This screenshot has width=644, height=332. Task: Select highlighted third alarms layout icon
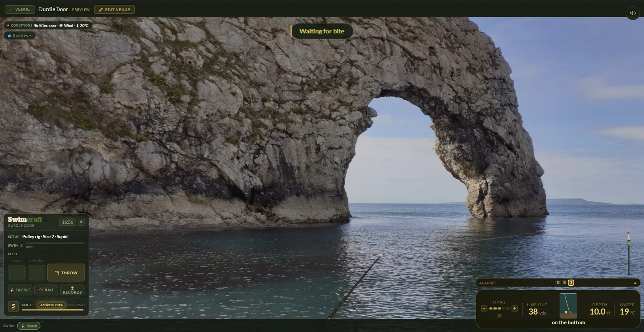click(x=571, y=283)
